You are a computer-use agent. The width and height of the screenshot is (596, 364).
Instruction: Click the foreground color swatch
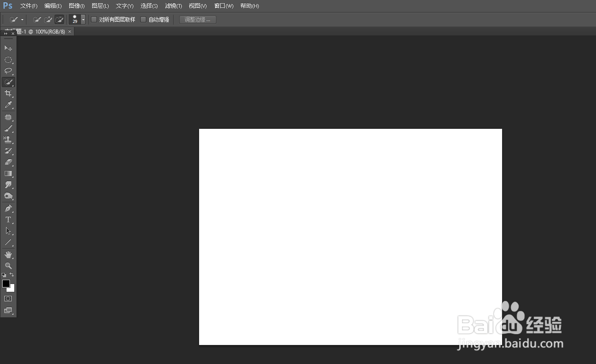point(6,284)
